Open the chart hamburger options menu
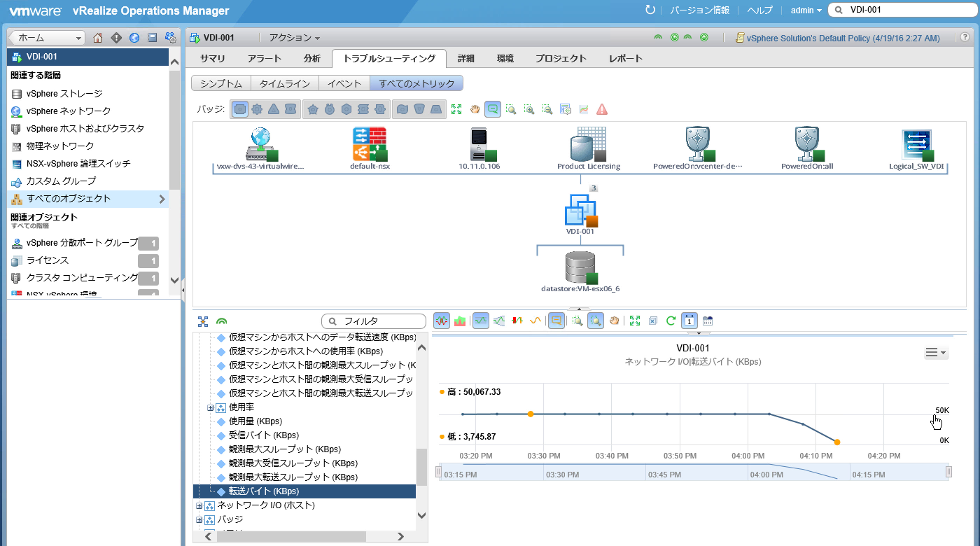This screenshot has height=546, width=980. pos(936,353)
